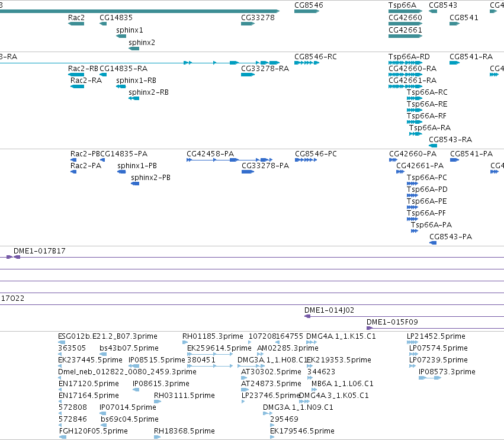The image size is (504, 440).
Task: Click protein CG14835-PA
Action: point(102,160)
